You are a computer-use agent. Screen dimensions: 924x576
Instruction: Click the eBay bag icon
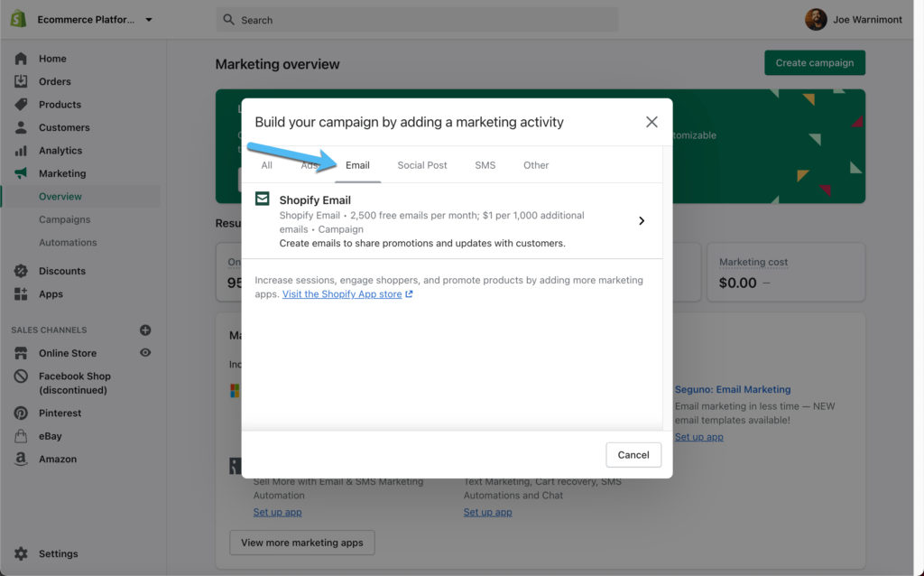21,436
